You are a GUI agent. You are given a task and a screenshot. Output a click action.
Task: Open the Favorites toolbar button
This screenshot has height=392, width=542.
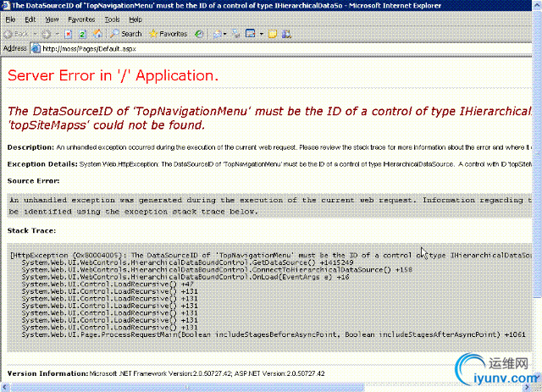[168, 34]
